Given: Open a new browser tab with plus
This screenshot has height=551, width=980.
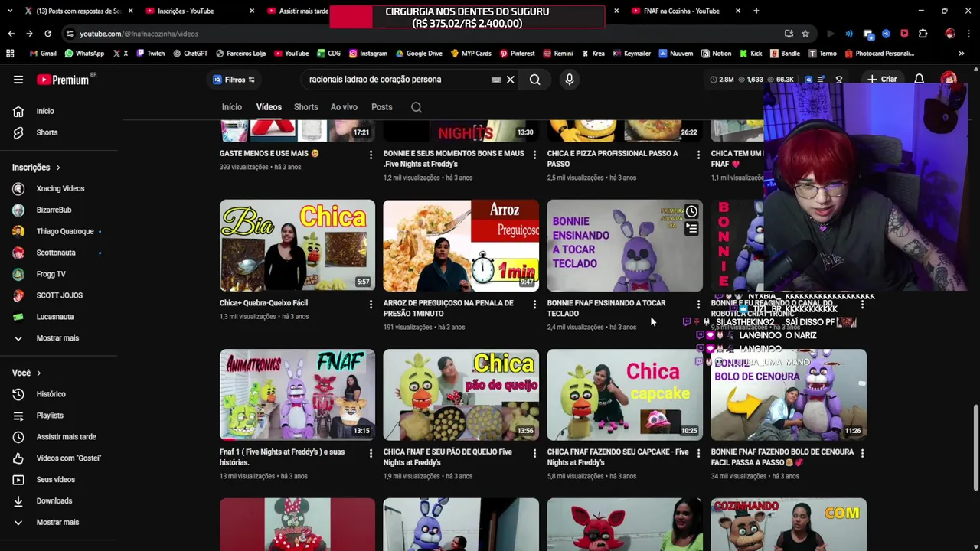Looking at the screenshot, I should [x=756, y=11].
